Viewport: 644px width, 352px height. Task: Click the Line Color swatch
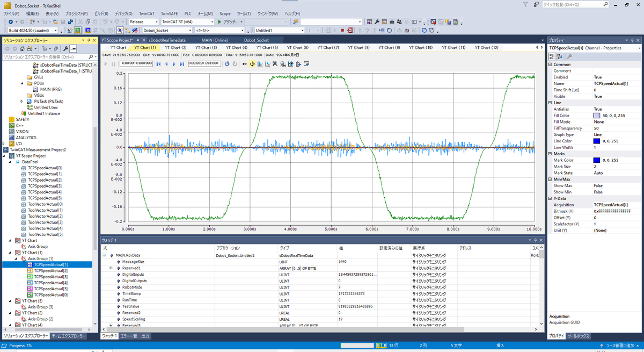[x=597, y=141]
